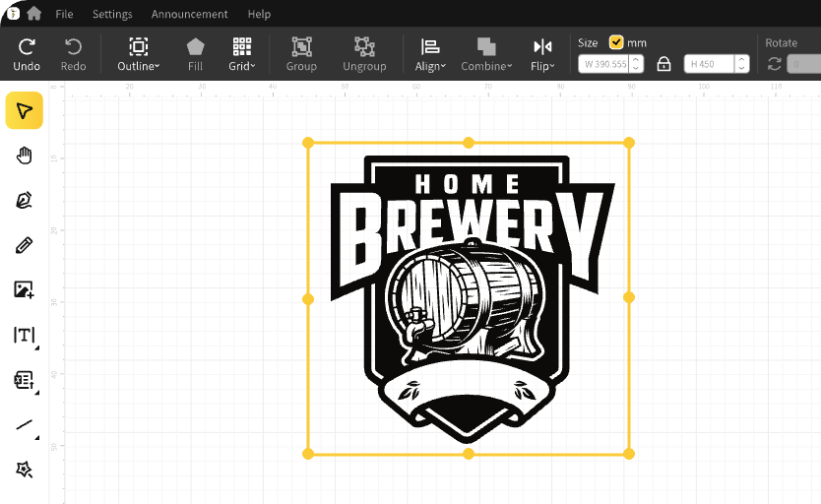This screenshot has height=504, width=821.
Task: Activate the hand pan tool
Action: (24, 156)
